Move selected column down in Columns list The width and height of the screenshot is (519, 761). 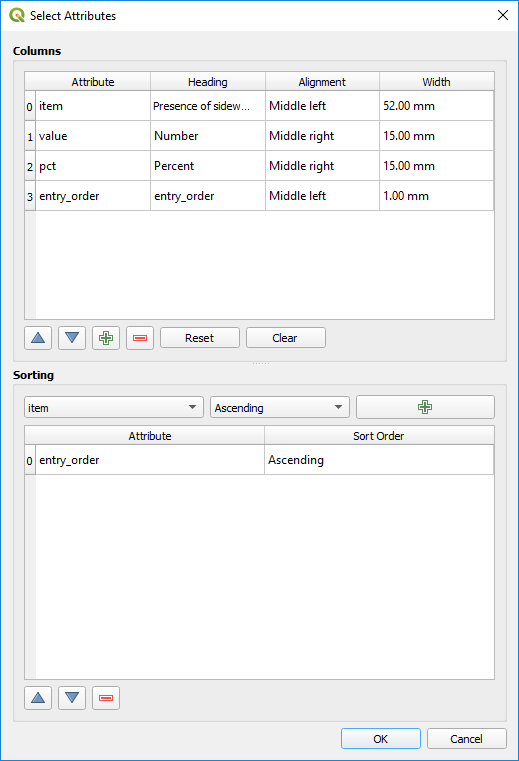pos(72,338)
